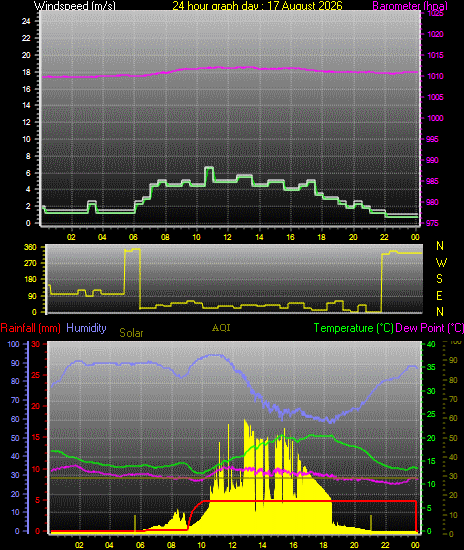
Task: Click the 18 hour tick on bottom chart
Action: 323,545
